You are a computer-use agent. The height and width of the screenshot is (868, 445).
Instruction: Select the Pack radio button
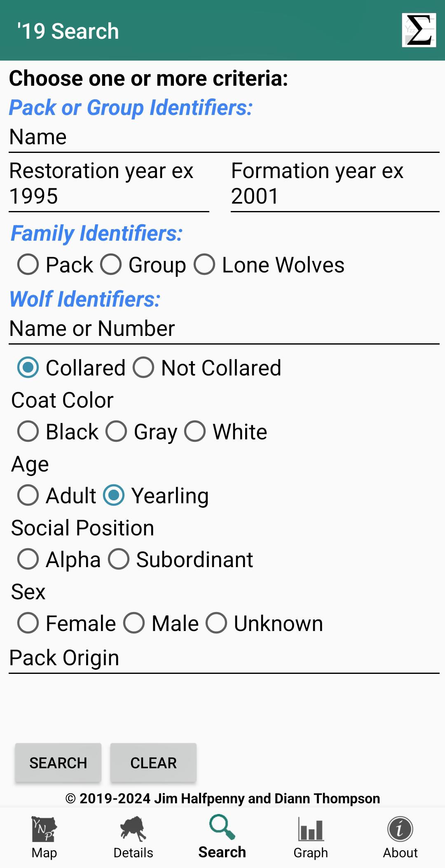(28, 264)
